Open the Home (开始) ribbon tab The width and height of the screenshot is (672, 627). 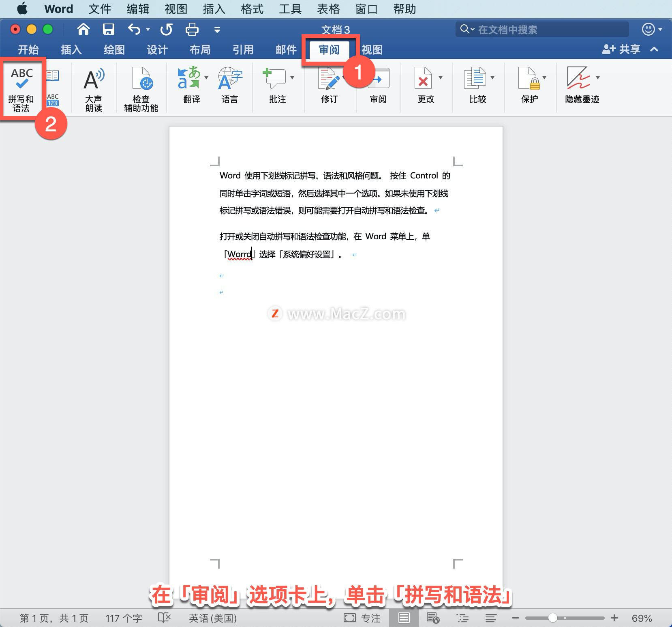[28, 49]
